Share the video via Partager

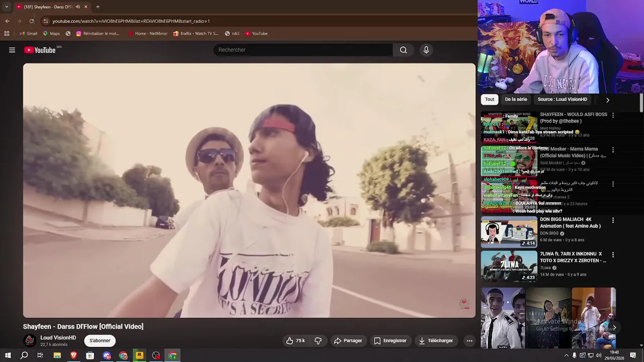pos(348,341)
